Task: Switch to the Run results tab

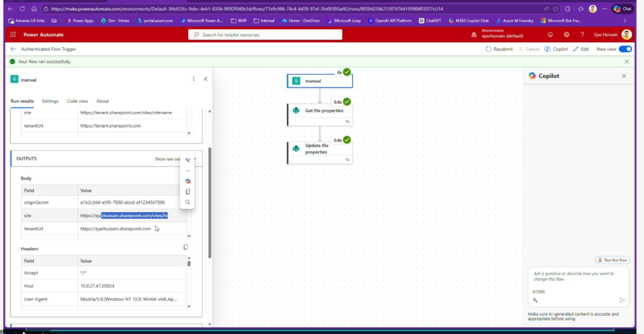Action: [22, 101]
